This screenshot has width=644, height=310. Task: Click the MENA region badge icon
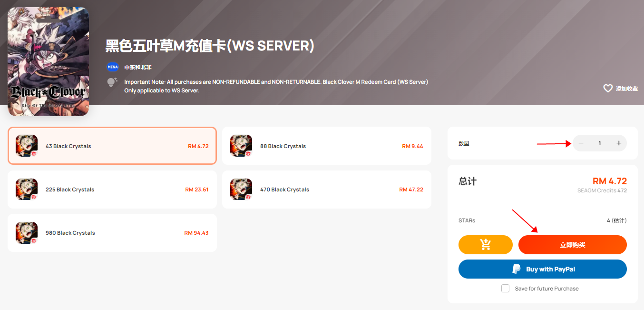pyautogui.click(x=113, y=67)
